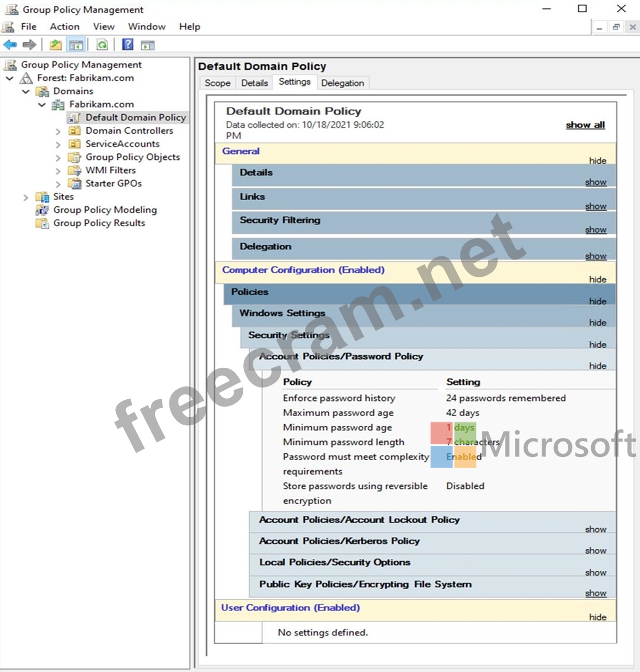Expand the Group Policy Objects node
Viewport: 640px width, 672px height.
[58, 158]
